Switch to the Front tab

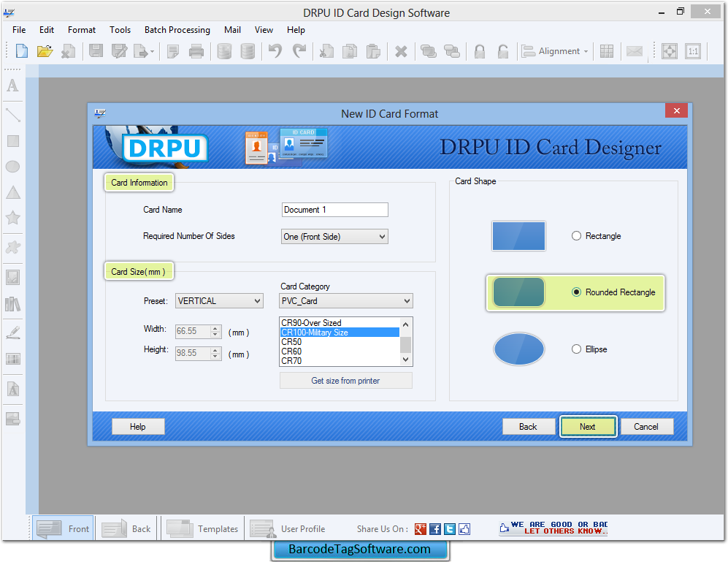pyautogui.click(x=63, y=529)
